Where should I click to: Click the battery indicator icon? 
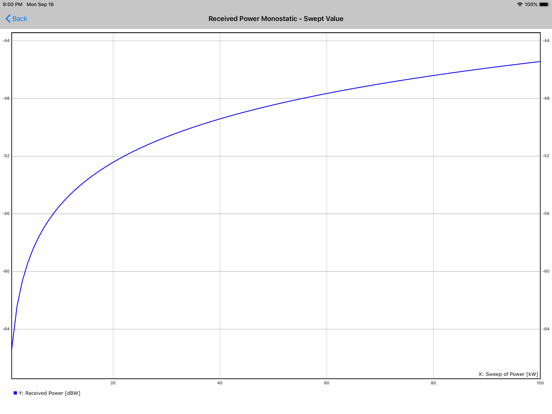click(x=544, y=4)
